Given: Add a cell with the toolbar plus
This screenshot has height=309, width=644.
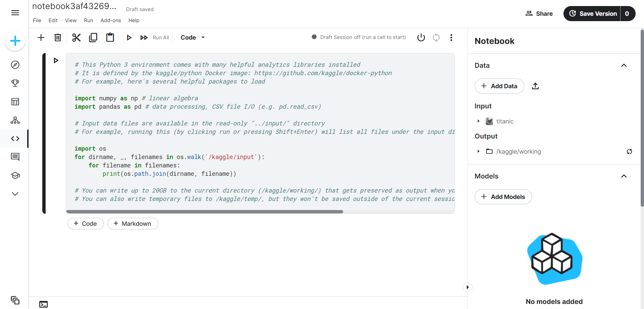Looking at the screenshot, I should pyautogui.click(x=41, y=38).
